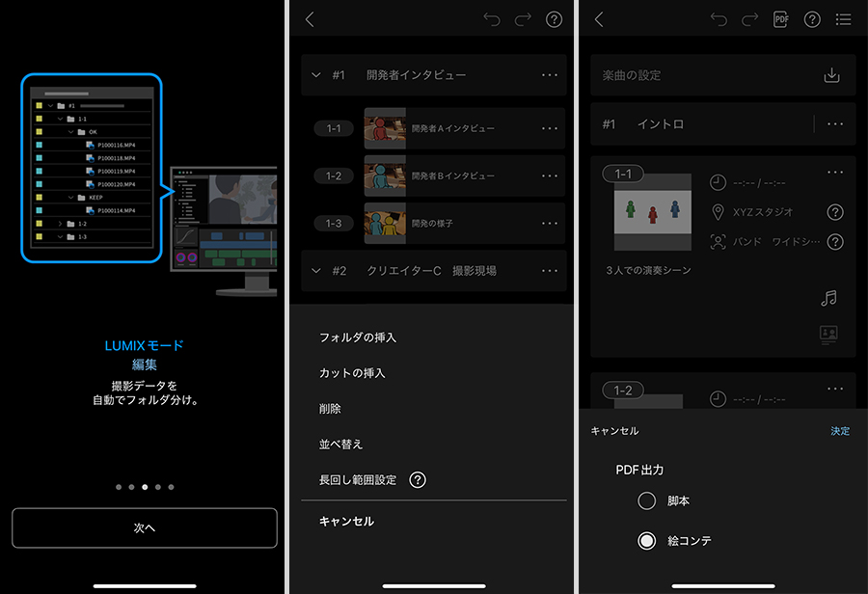Viewport: 868px width, 594px height.
Task: Open the three-dot menu for #1 イントロ
Action: 835,124
